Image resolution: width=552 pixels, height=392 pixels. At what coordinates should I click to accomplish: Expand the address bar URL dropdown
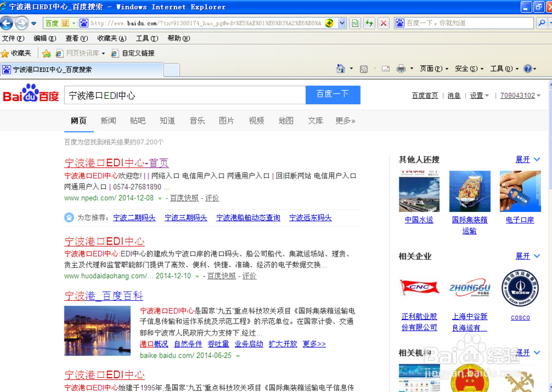coord(342,23)
